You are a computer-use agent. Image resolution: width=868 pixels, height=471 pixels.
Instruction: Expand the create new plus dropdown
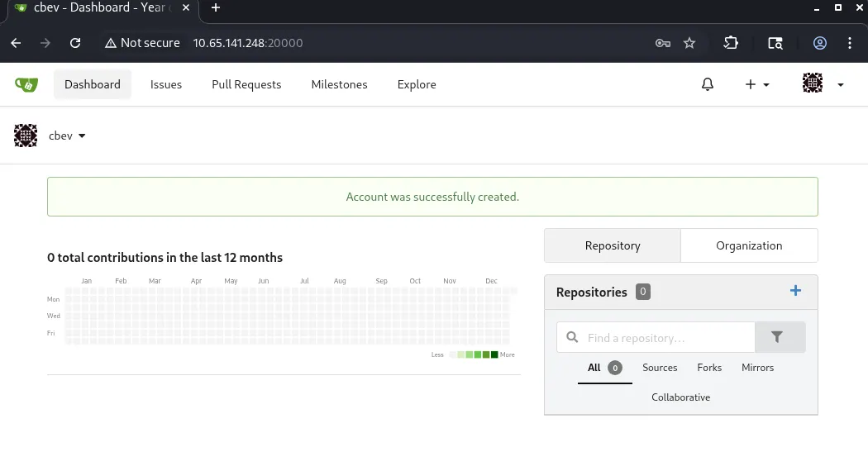(x=756, y=84)
